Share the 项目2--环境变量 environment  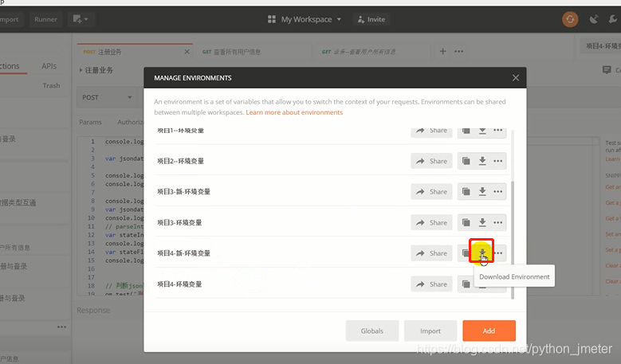pyautogui.click(x=431, y=161)
